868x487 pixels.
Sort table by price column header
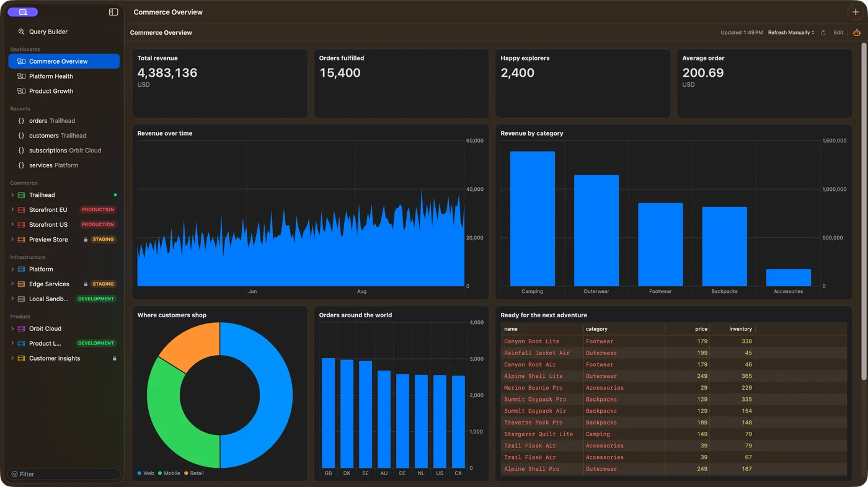(687, 329)
